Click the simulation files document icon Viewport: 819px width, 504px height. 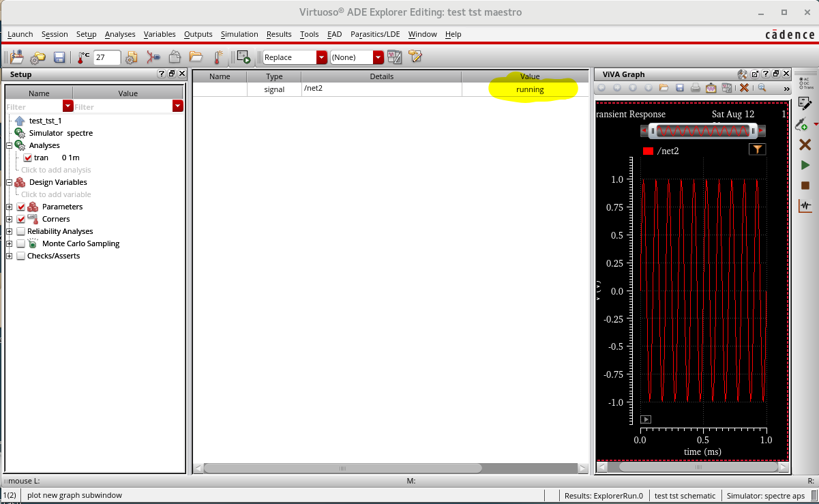175,57
